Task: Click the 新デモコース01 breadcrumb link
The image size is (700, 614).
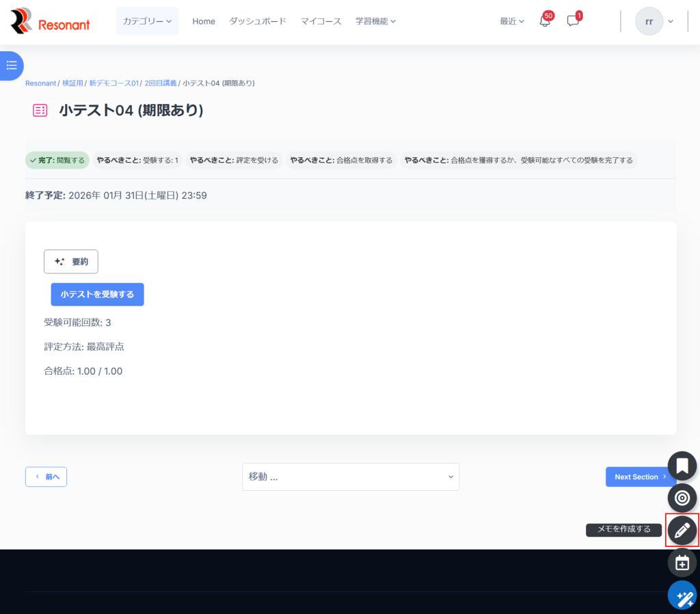Action: (113, 83)
